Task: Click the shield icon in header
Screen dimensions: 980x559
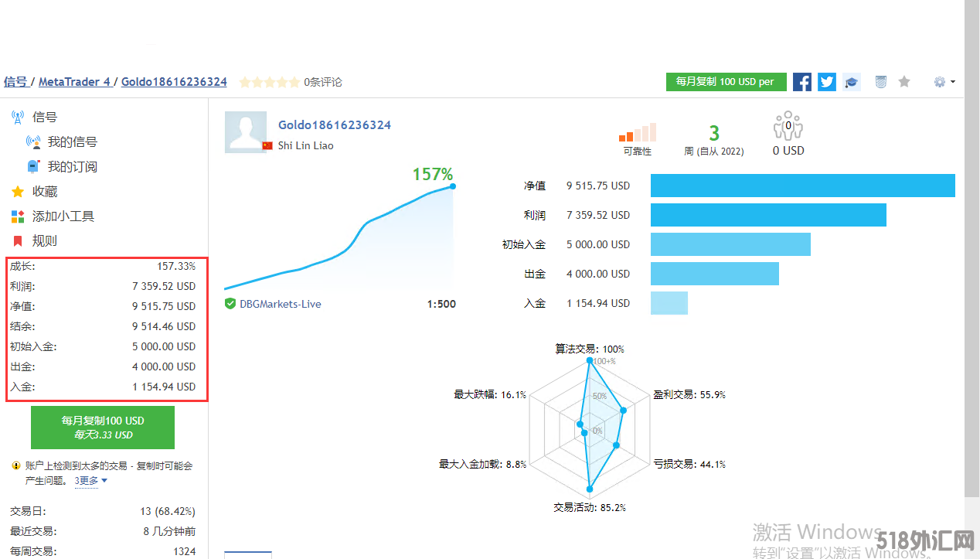Action: pos(880,82)
